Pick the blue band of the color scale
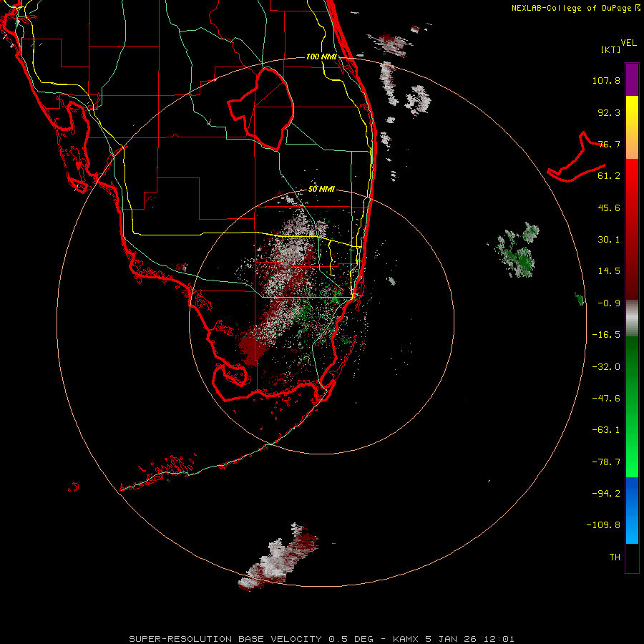This screenshot has width=644, height=644. coord(632,510)
